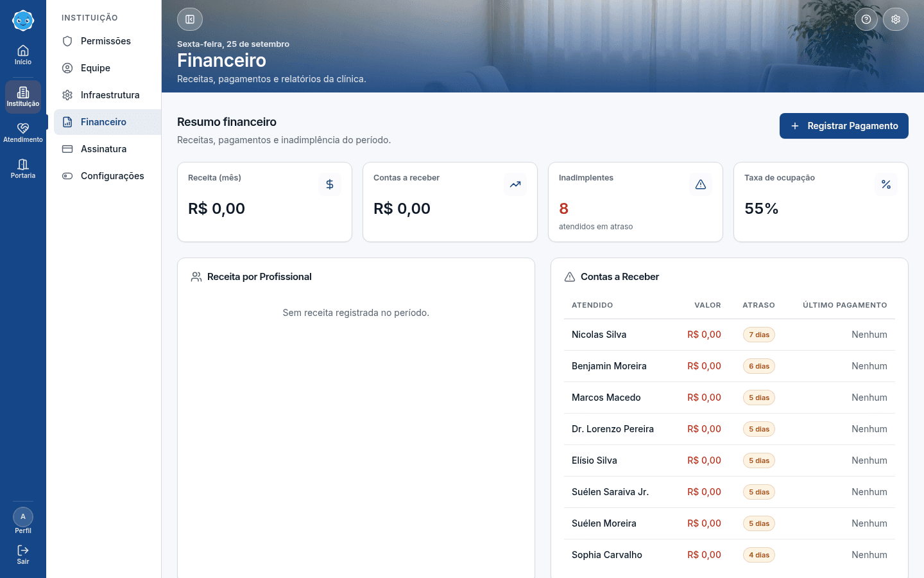Viewport: 924px width, 578px height.
Task: Click the Registrar Pagamento button
Action: 844,126
